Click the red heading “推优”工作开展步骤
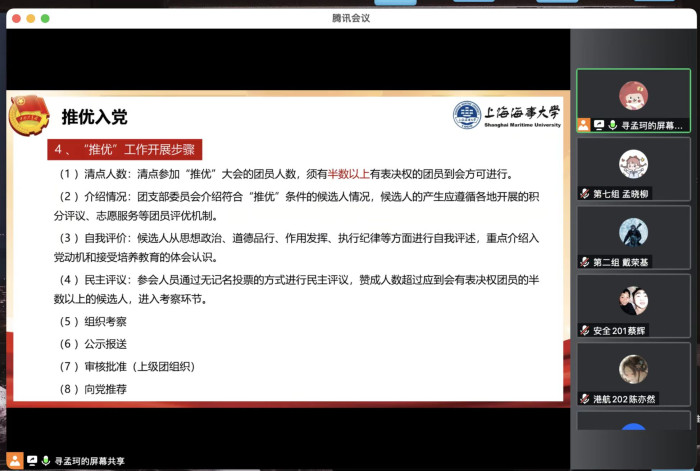Image resolution: width=700 pixels, height=471 pixels. 125,150
